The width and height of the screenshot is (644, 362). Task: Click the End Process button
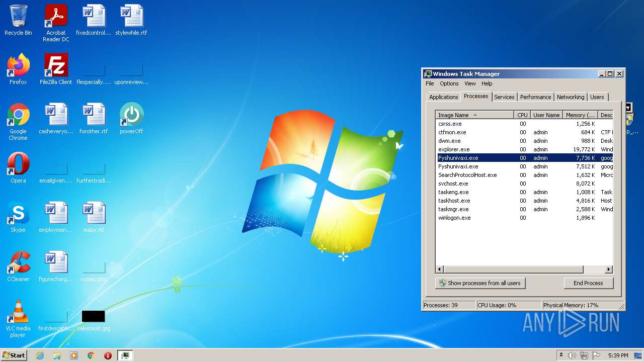coord(588,283)
